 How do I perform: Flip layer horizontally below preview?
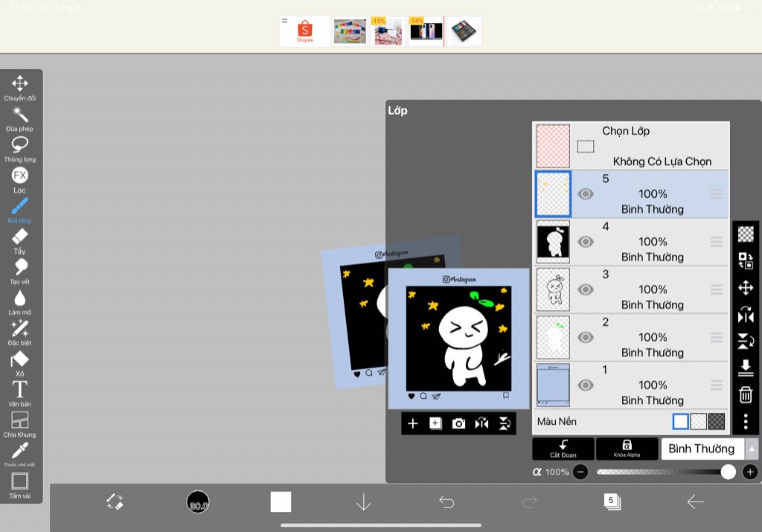481,423
